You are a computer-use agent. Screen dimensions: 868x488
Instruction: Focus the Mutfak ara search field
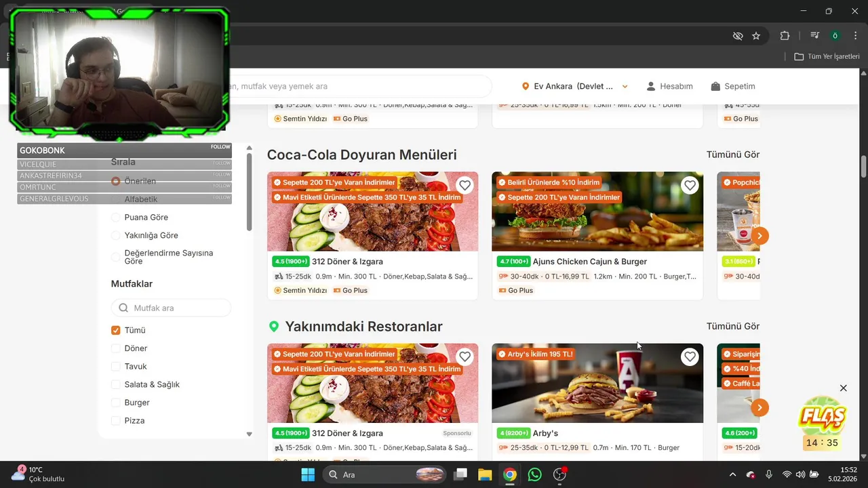[x=171, y=308]
